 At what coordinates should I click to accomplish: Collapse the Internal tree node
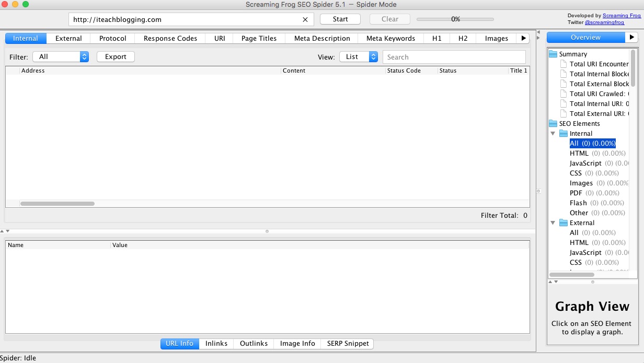pos(553,134)
